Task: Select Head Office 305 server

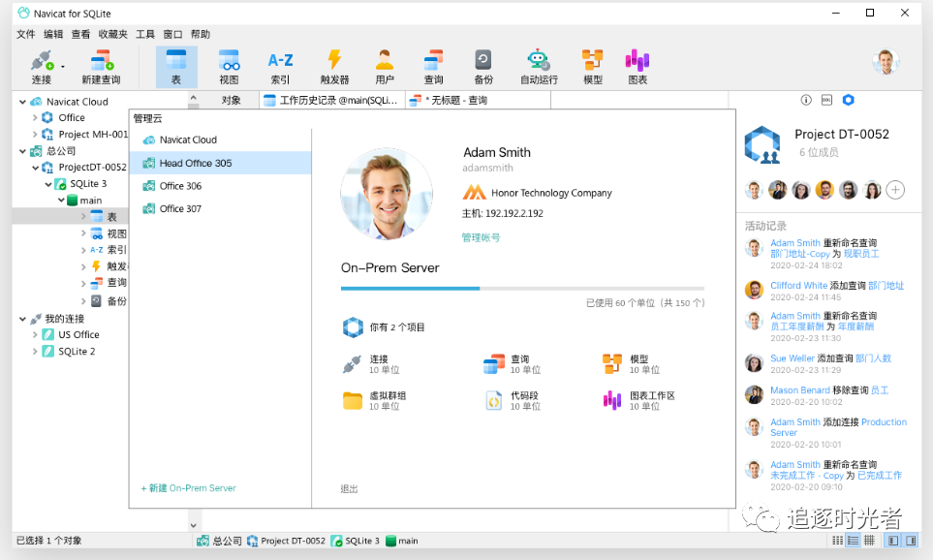Action: coord(220,163)
